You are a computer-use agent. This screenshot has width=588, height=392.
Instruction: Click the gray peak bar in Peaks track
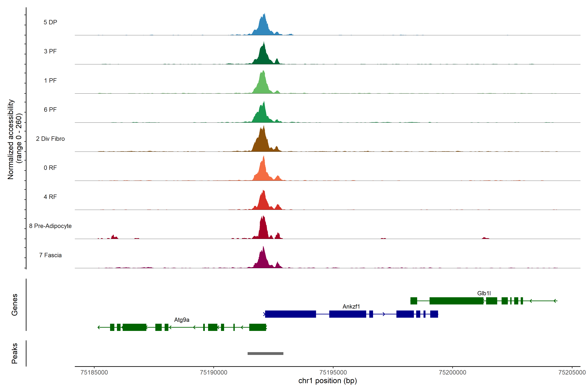(265, 353)
